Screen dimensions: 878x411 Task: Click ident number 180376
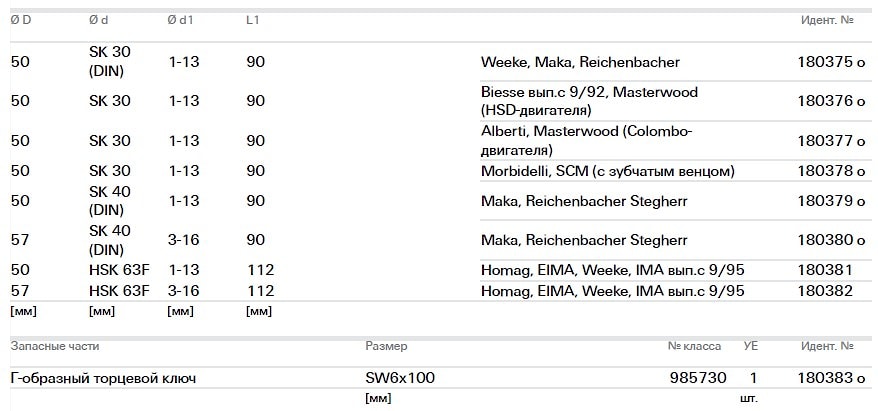824,101
